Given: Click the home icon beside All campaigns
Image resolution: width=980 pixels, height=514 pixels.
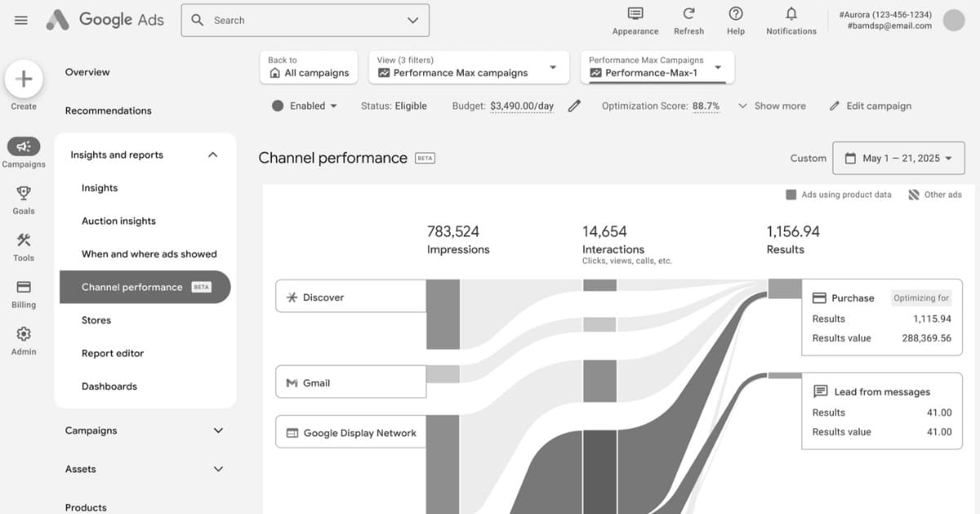Looking at the screenshot, I should tap(274, 73).
